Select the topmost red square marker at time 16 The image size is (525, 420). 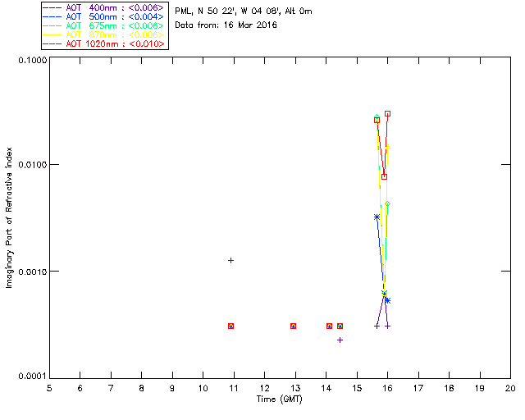pyautogui.click(x=387, y=114)
